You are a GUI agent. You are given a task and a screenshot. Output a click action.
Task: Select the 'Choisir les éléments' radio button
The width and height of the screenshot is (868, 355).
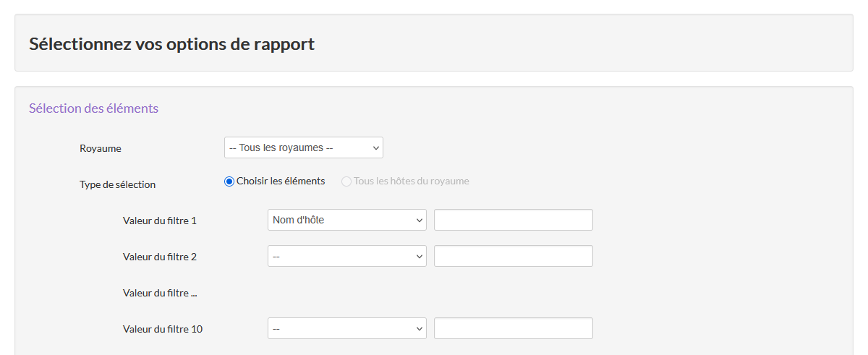(229, 181)
